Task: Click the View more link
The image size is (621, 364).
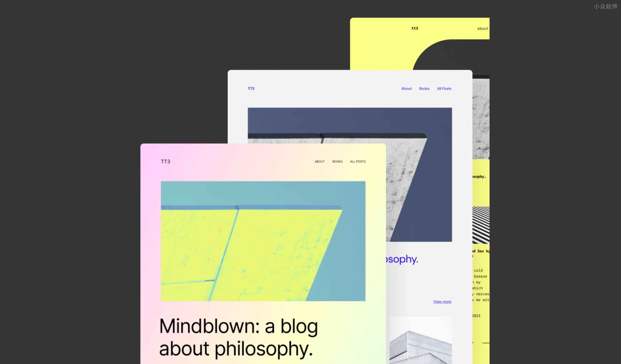Action: tap(442, 302)
